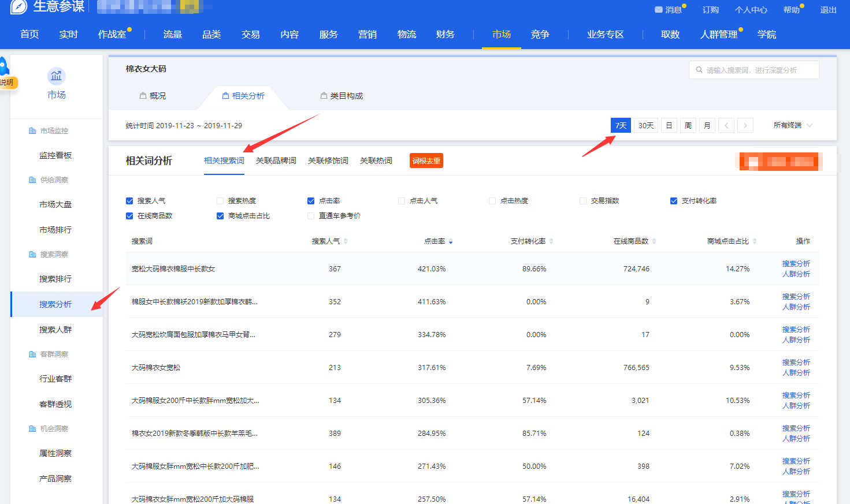Go to next date period arrow
Image resolution: width=850 pixels, height=504 pixels.
[745, 125]
